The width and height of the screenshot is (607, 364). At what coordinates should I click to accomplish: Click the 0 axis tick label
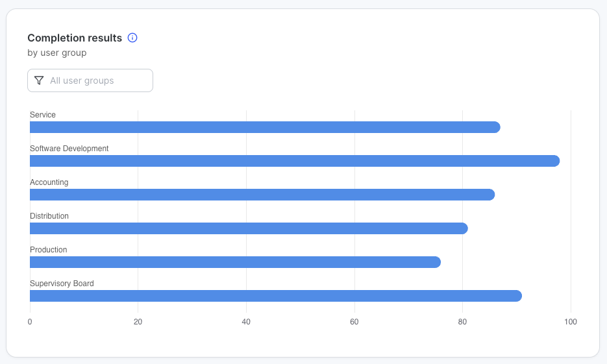pos(30,322)
